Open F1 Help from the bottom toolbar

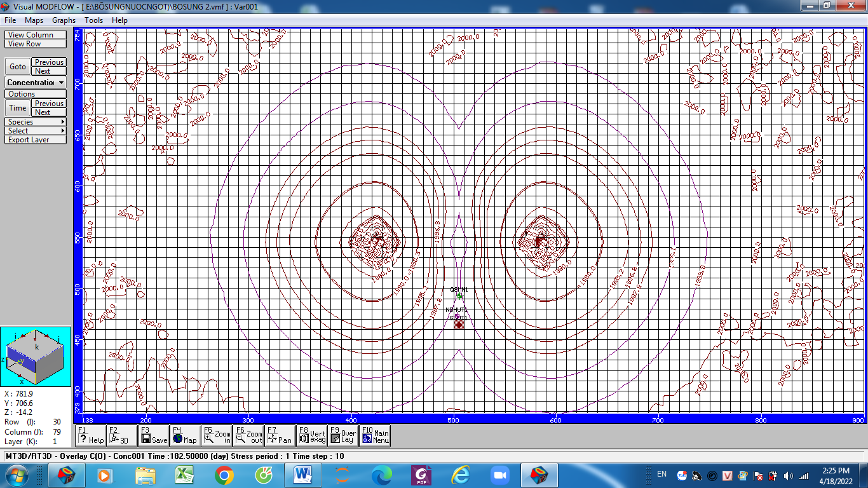tap(90, 435)
